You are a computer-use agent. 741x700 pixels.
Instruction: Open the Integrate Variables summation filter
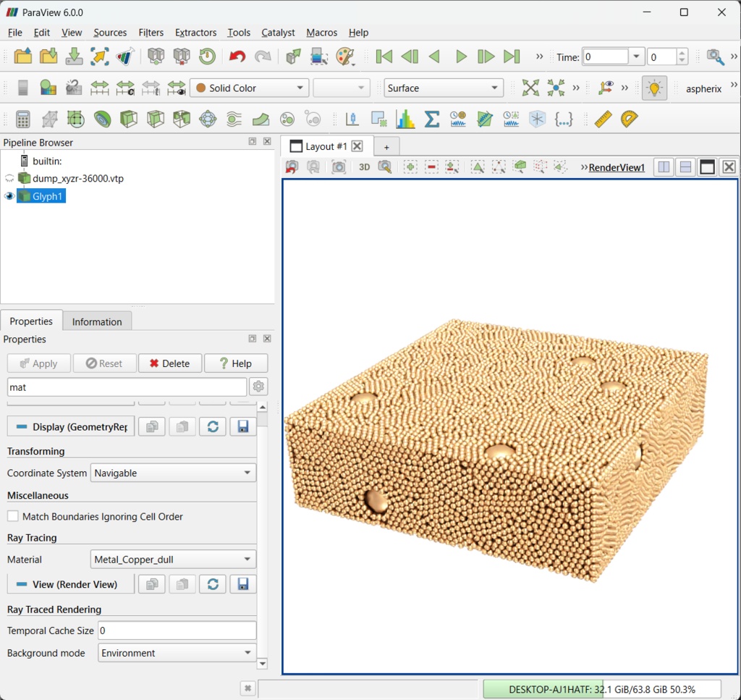(433, 119)
